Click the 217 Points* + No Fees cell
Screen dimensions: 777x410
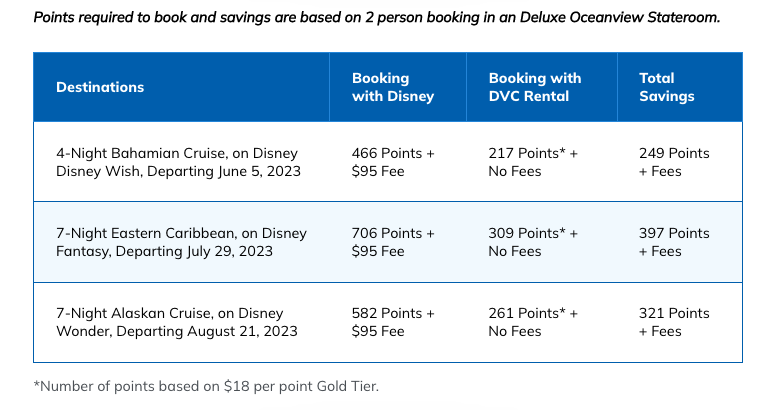(533, 162)
